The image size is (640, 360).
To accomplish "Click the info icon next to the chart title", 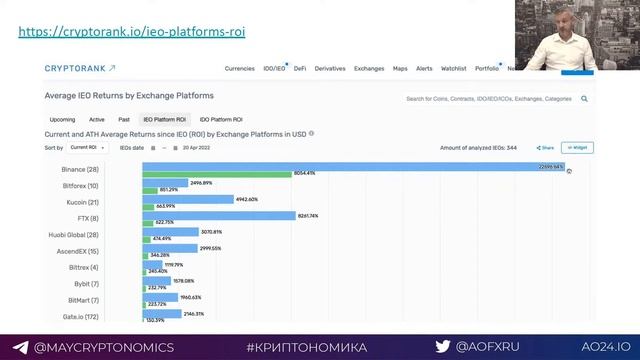I will tap(311, 133).
